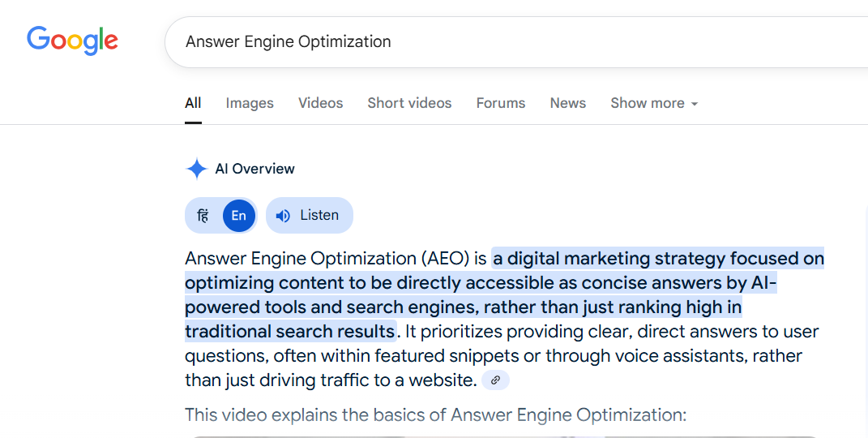Open the source link chain icon

[495, 380]
